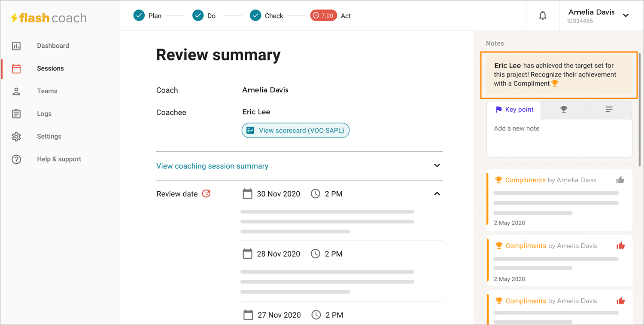Expand the coaching session summary chevron
644x325 pixels.
point(437,166)
